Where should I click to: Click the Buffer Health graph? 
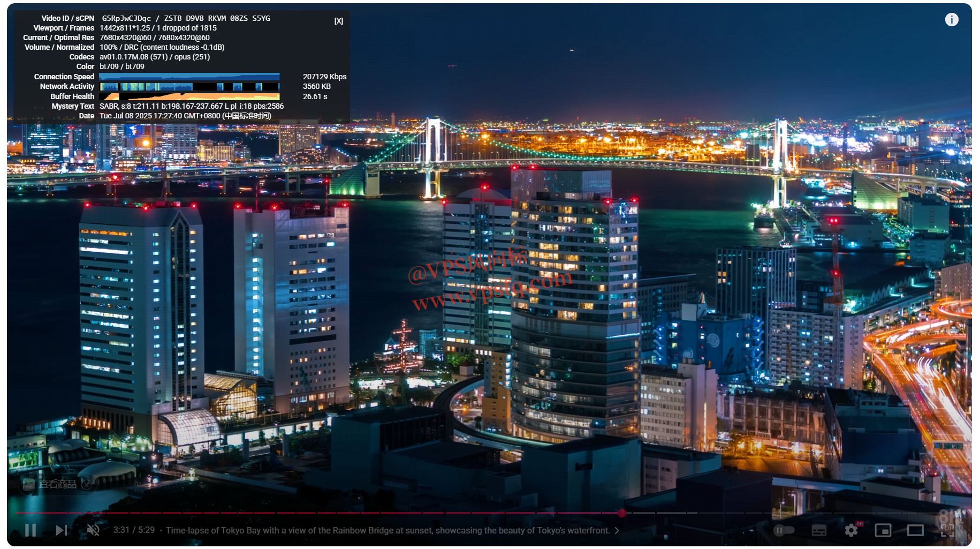[x=189, y=96]
